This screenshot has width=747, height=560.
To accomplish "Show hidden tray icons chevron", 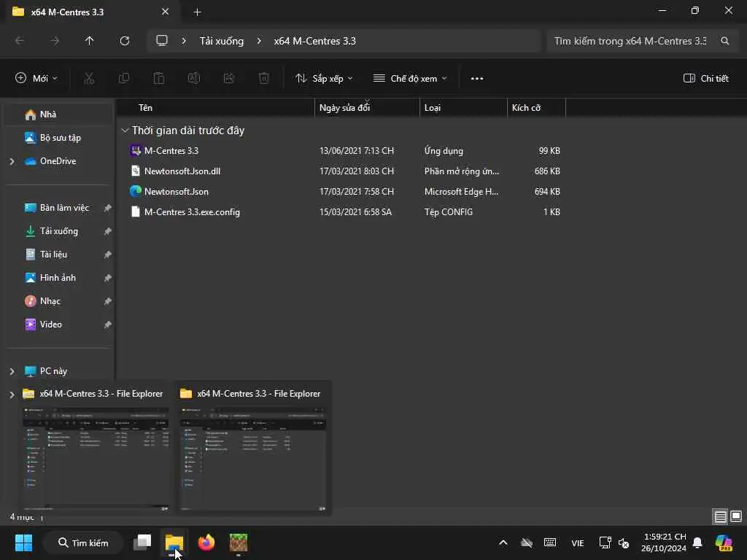I will 503,542.
